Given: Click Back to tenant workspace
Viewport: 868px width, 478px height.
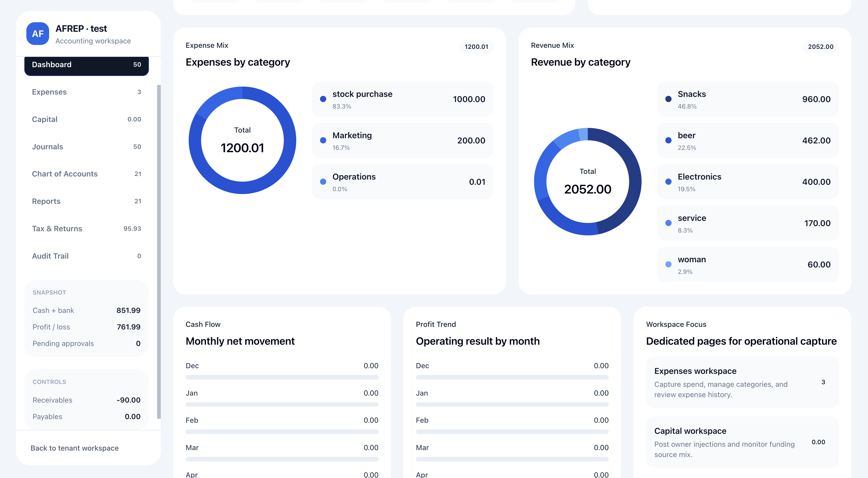Looking at the screenshot, I should [x=74, y=448].
